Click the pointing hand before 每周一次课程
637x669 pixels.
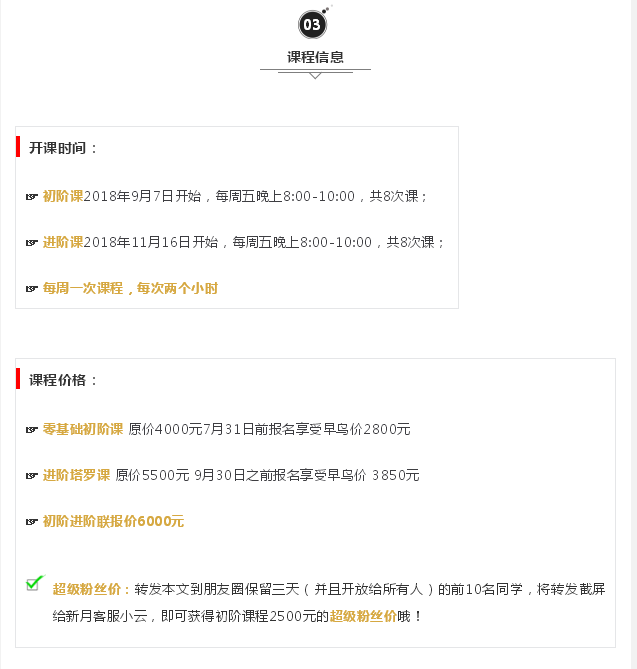(32, 289)
